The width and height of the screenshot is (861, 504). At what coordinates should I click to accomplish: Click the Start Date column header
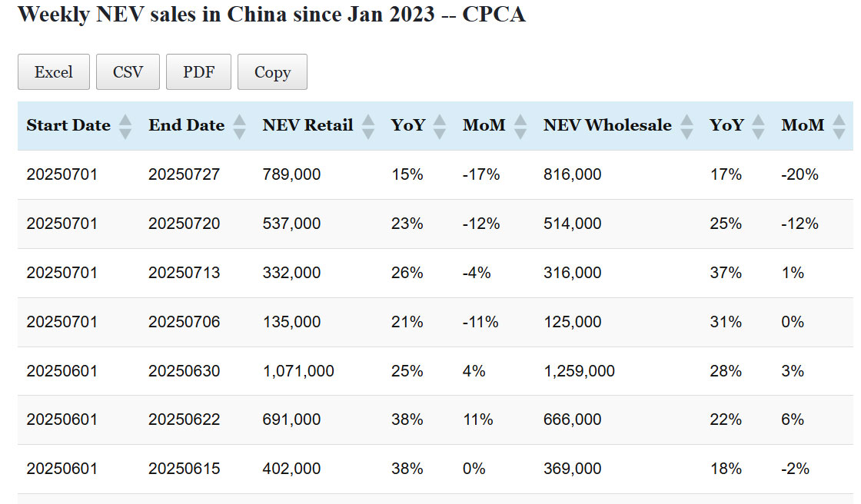tap(68, 125)
